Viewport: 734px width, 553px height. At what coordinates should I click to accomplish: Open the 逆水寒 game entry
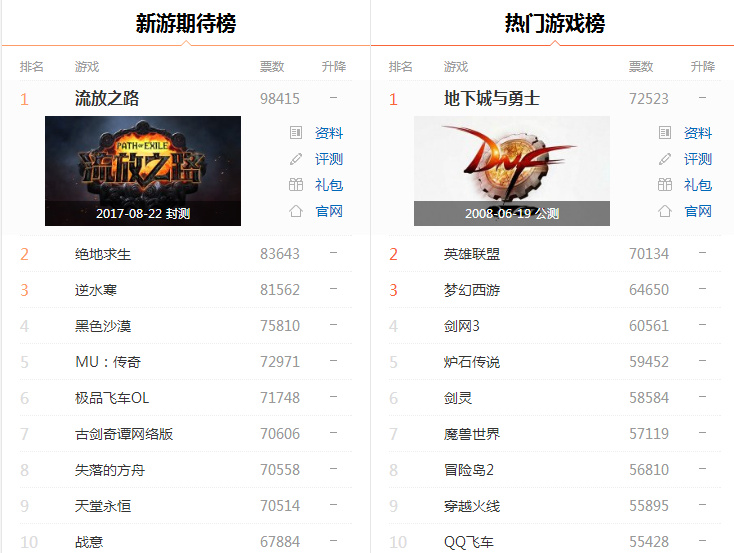point(95,290)
